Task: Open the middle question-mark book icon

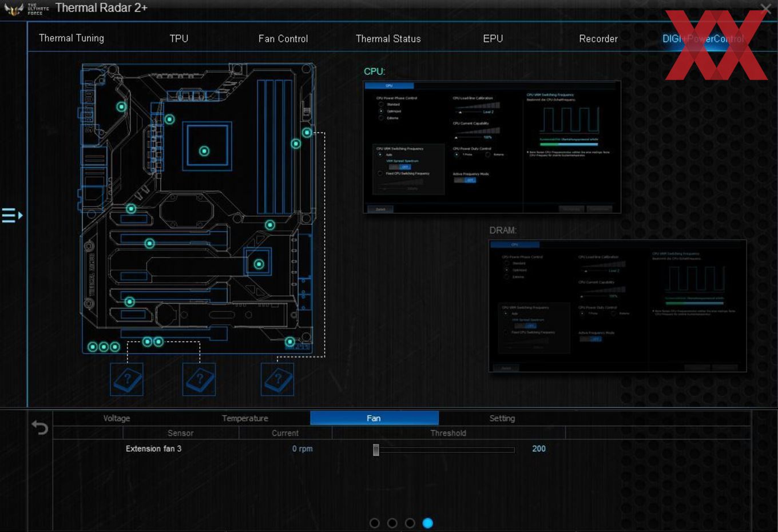Action: pyautogui.click(x=199, y=379)
